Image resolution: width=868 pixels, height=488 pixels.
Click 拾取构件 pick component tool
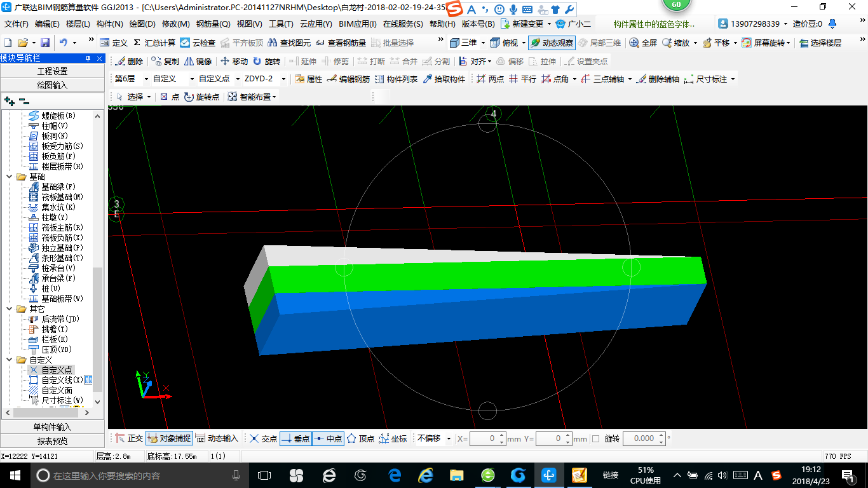point(444,79)
